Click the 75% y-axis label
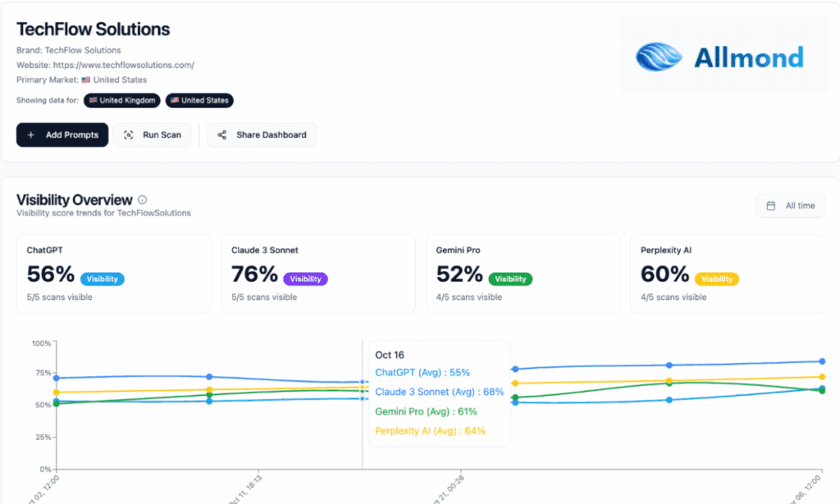The height and width of the screenshot is (504, 840). [x=43, y=373]
